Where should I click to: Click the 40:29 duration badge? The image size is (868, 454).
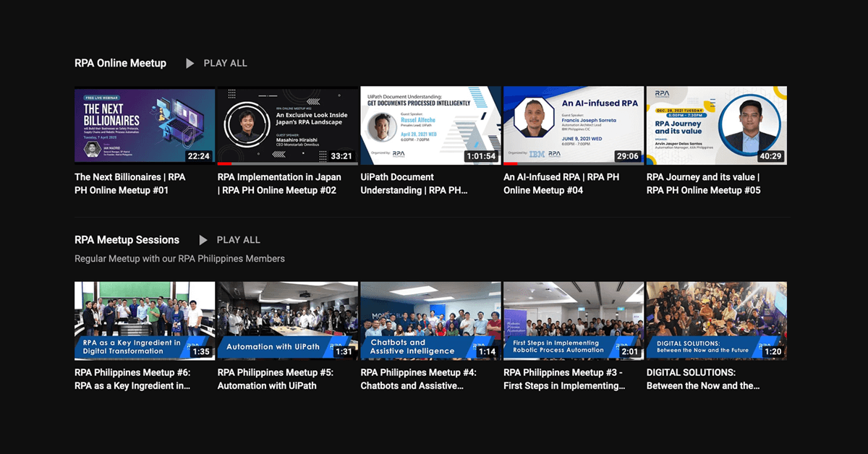770,156
